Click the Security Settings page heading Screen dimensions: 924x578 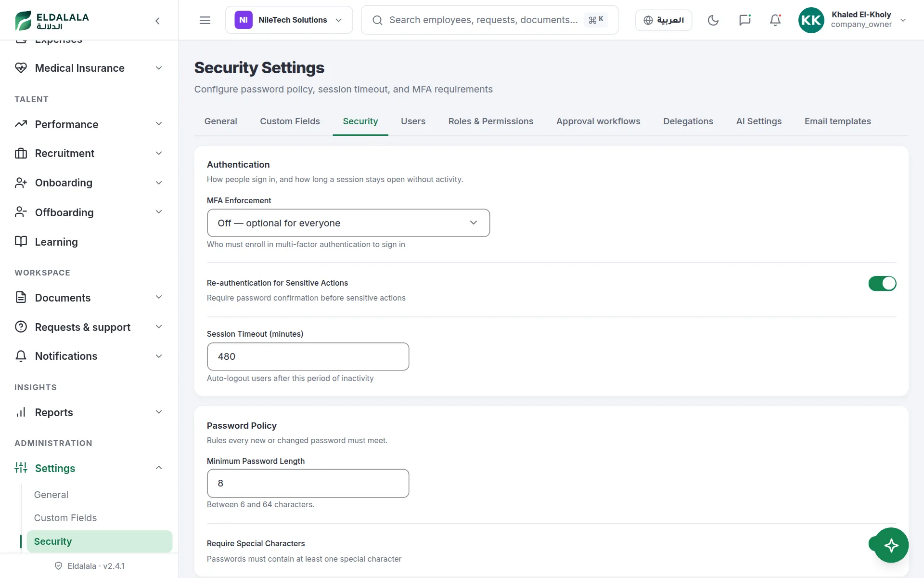point(259,68)
